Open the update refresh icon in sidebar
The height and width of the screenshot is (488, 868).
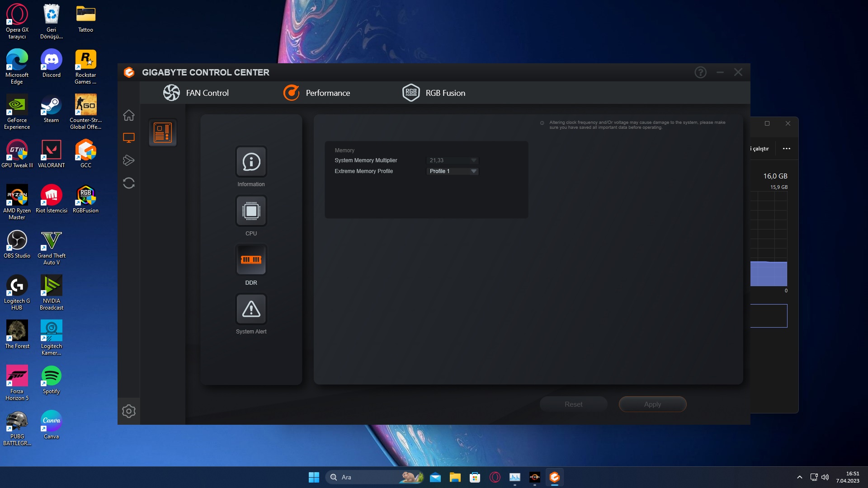click(129, 183)
